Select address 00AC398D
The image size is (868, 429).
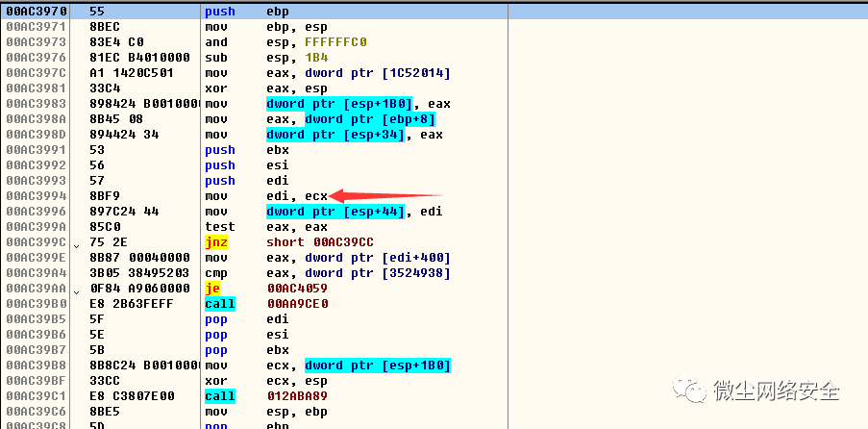pyautogui.click(x=36, y=135)
